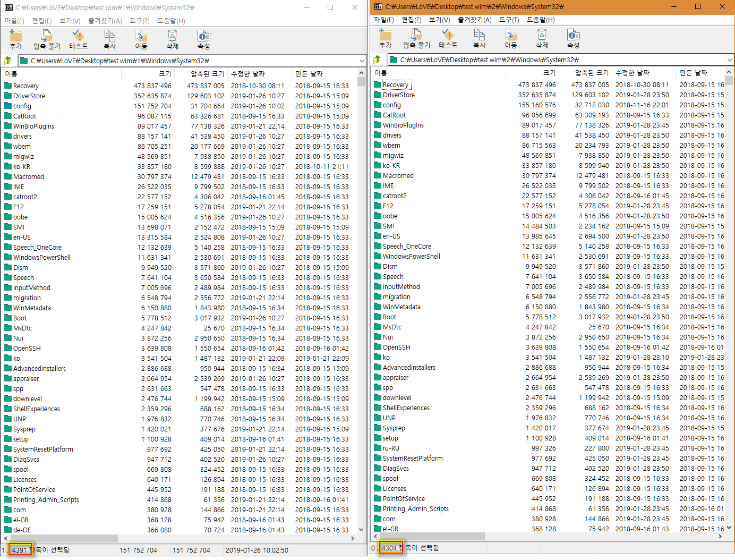Open 도움말(H) menu in right window
The height and width of the screenshot is (560, 735).
coord(541,20)
